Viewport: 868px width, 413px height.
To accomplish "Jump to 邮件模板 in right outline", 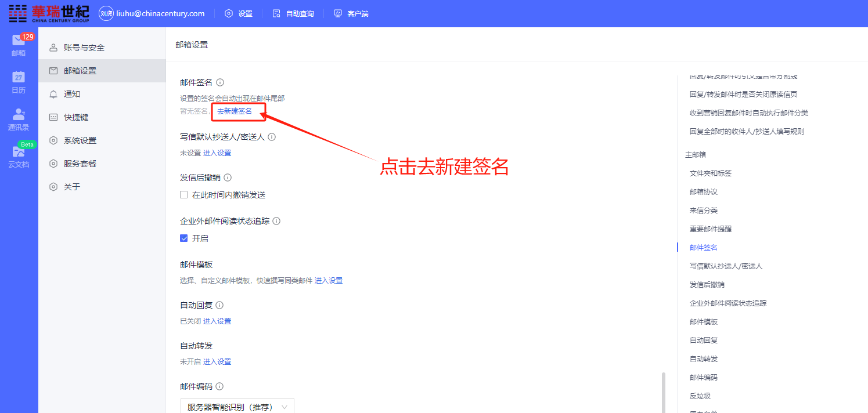I will [704, 321].
